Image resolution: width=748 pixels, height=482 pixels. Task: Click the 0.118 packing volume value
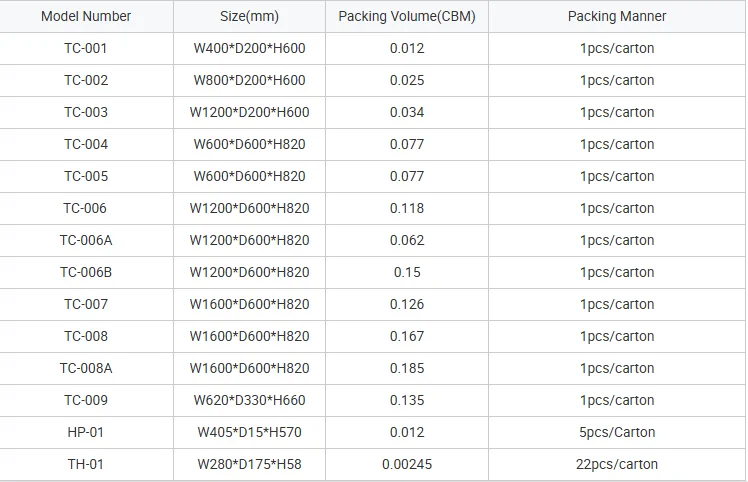(407, 208)
